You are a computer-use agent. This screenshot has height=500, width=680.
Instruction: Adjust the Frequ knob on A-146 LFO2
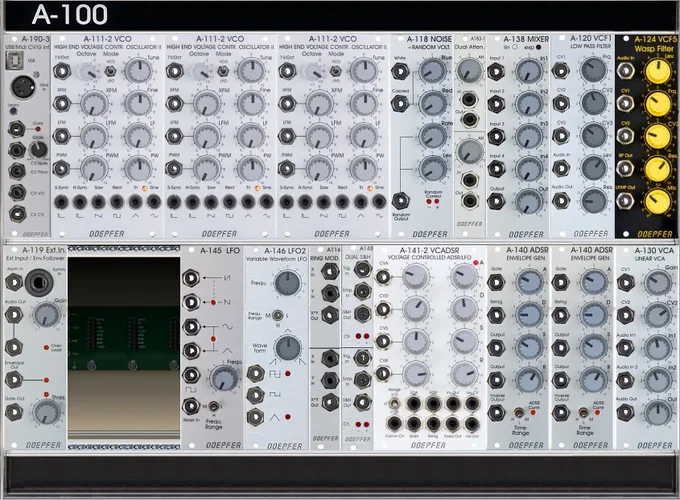288,283
